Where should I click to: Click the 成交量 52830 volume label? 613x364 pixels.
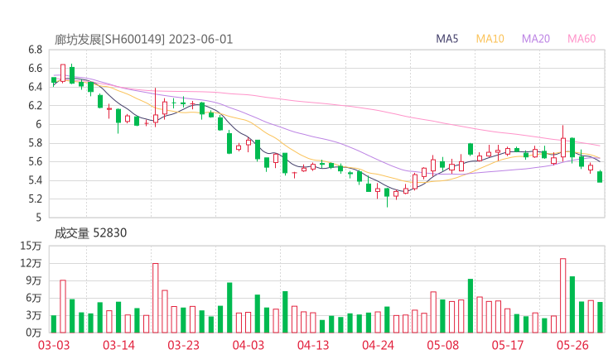(x=90, y=233)
